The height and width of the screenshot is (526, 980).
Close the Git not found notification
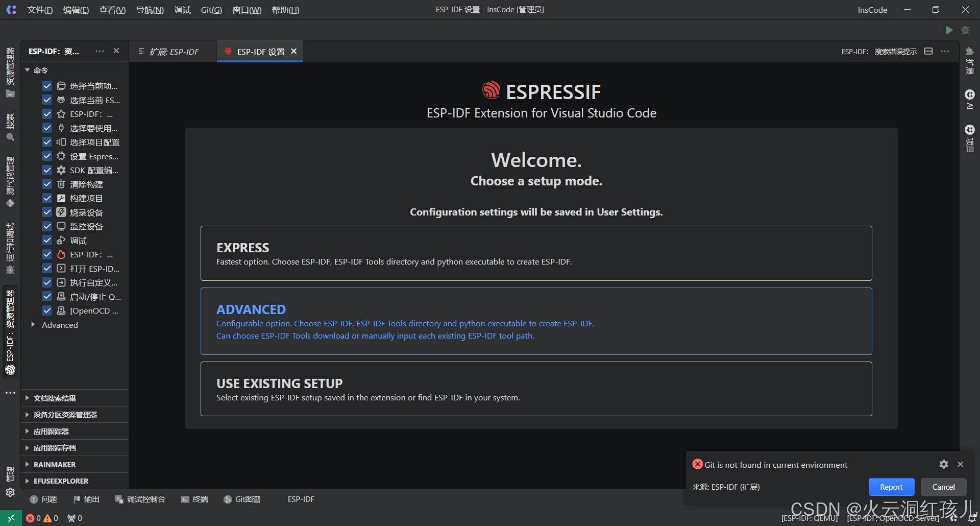tap(960, 464)
